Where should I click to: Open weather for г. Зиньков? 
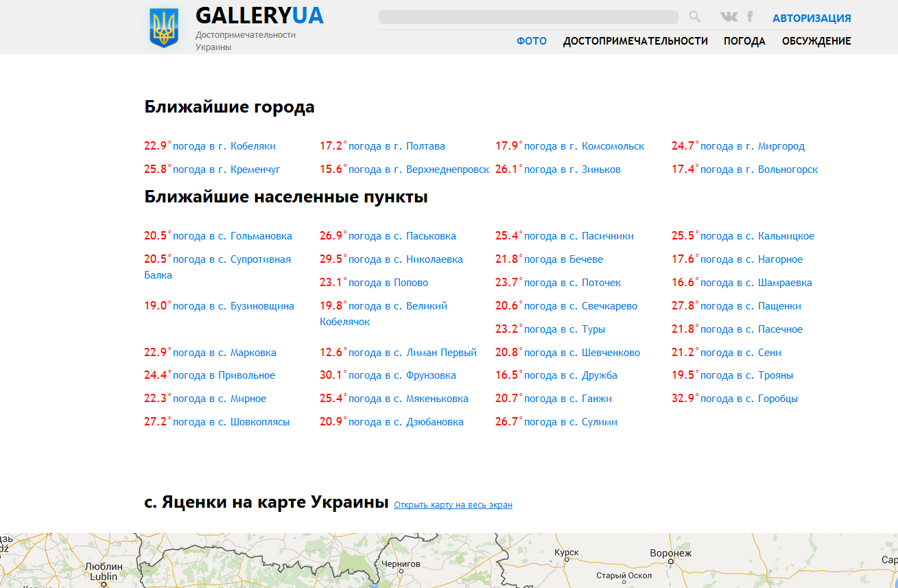click(x=572, y=169)
